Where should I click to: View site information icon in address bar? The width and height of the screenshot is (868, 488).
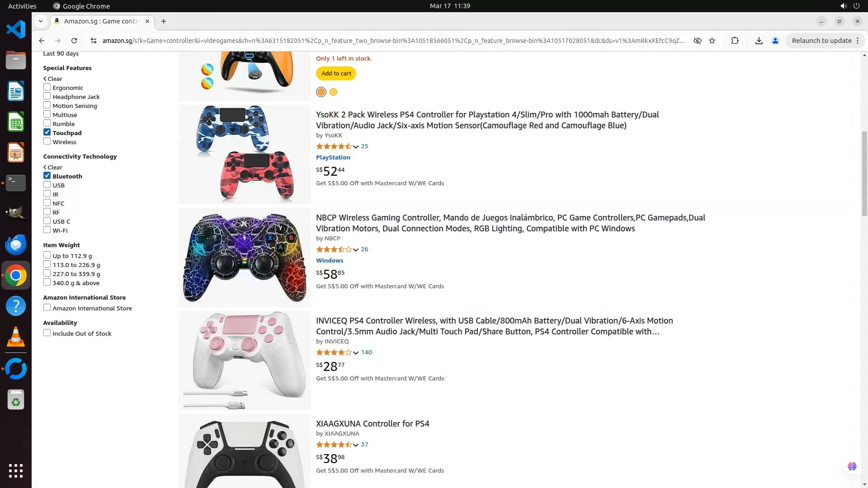94,41
